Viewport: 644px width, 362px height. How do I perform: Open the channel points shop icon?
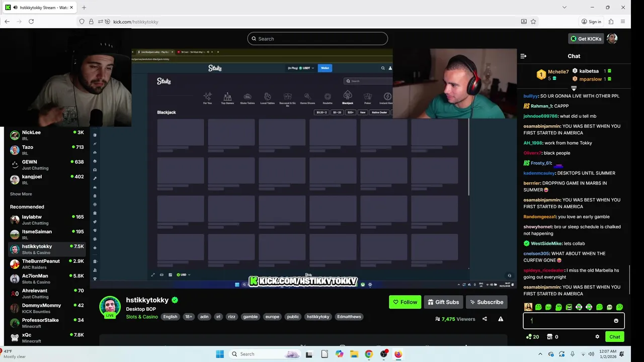coord(550,337)
